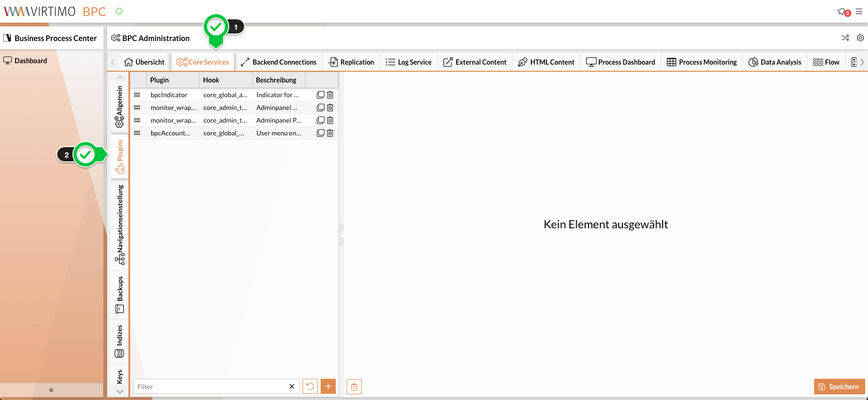Delete the bpcIndicator plugin row
This screenshot has width=868, height=400.
click(x=330, y=95)
